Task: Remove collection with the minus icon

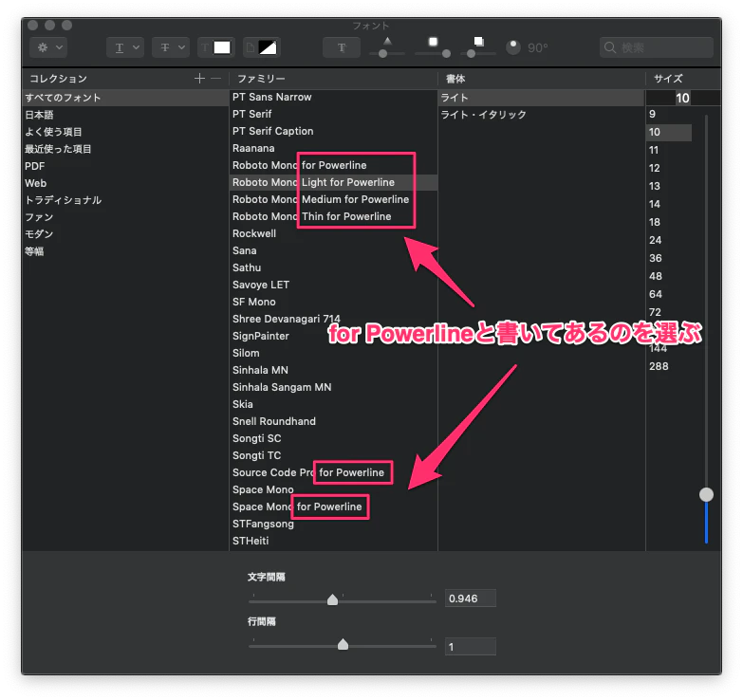Action: point(215,78)
